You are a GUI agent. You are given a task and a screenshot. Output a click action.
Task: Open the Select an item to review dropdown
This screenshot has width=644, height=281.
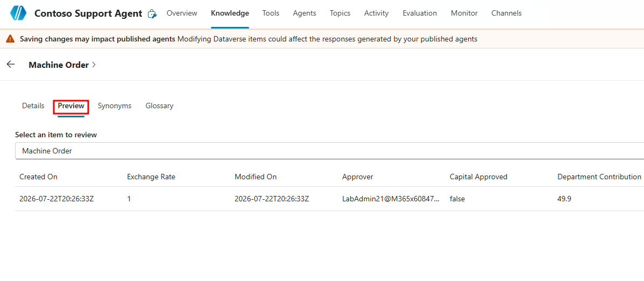click(329, 151)
